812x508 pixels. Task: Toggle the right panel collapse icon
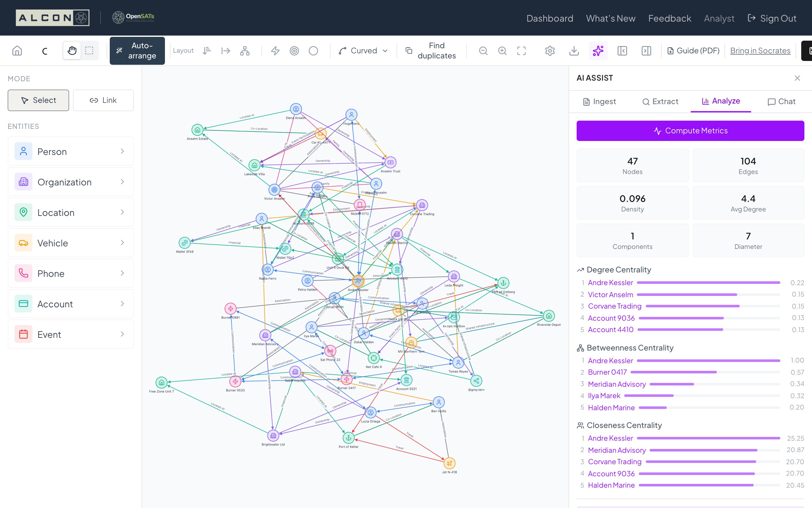(646, 51)
